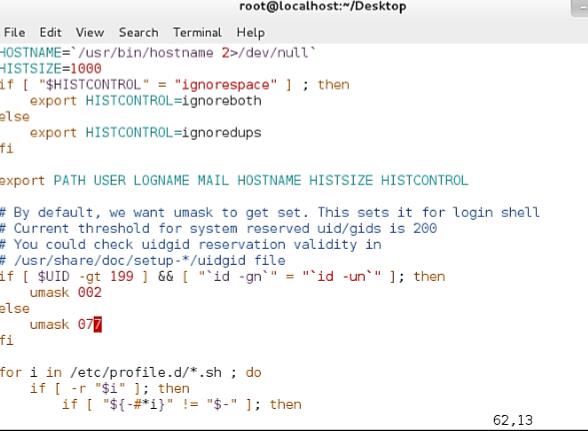Screen dimensions: 588x431
Task: Click the /usr/share/doc/setup-*/uidgid comment
Action: (142, 260)
